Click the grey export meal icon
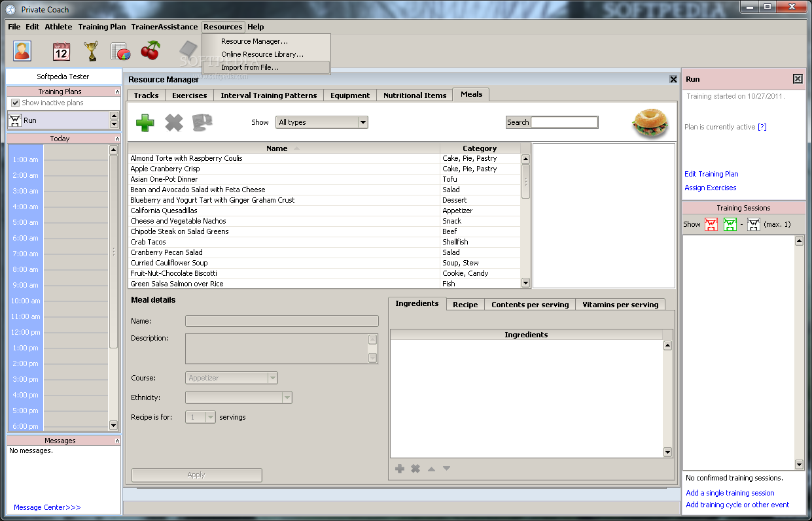This screenshot has height=521, width=812. 202,122
